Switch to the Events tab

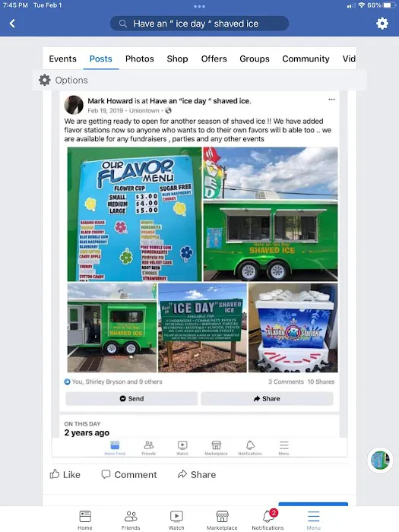click(63, 59)
